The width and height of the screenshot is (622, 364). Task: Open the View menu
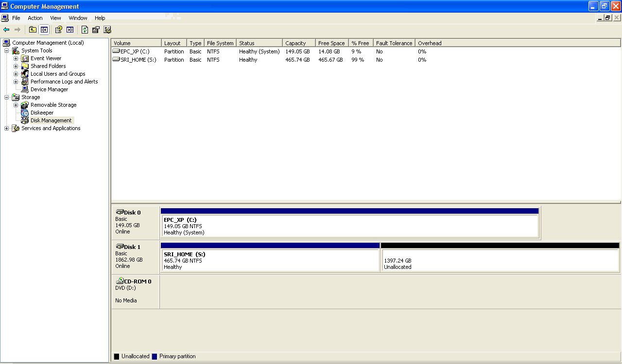point(55,18)
